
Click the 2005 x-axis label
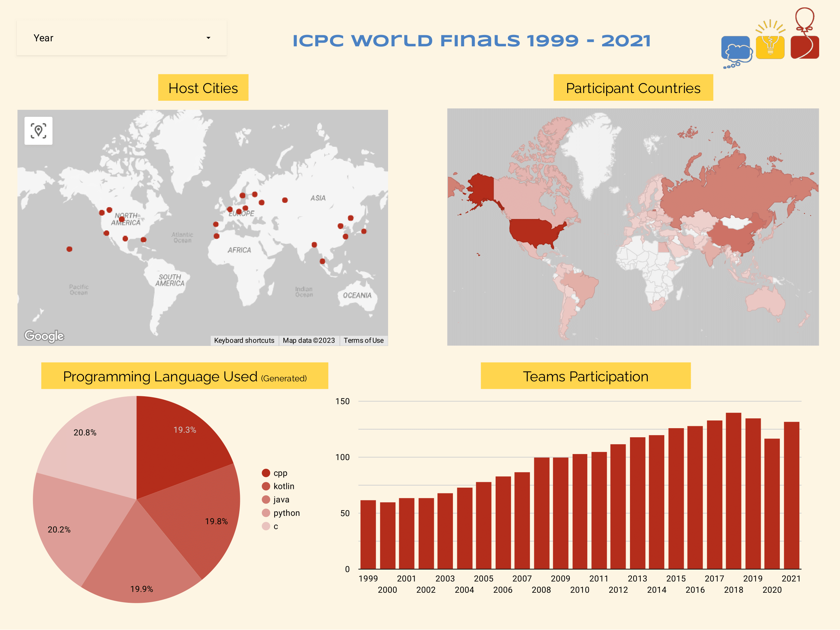[x=484, y=579]
